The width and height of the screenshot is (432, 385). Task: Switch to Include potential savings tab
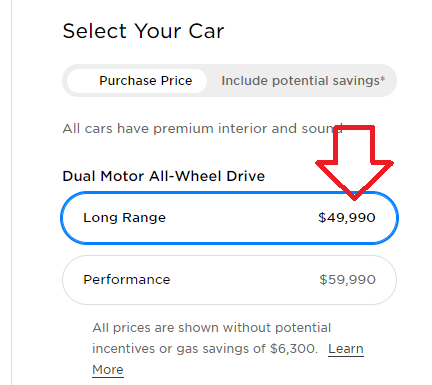(x=303, y=81)
